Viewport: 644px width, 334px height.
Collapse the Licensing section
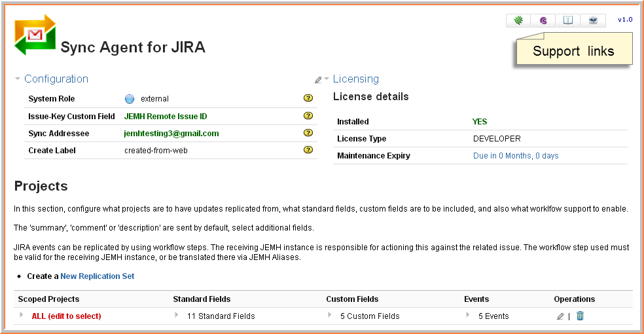pyautogui.click(x=327, y=79)
